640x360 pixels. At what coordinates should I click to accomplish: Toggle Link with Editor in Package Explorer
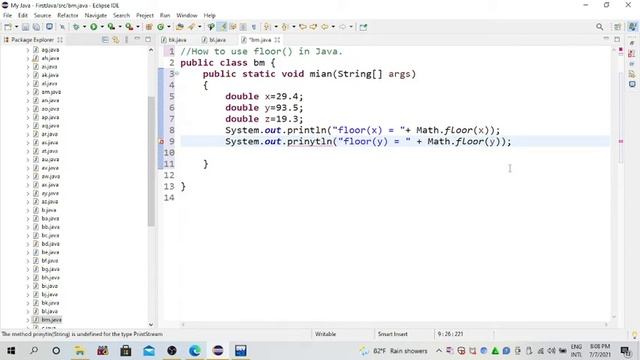116,40
